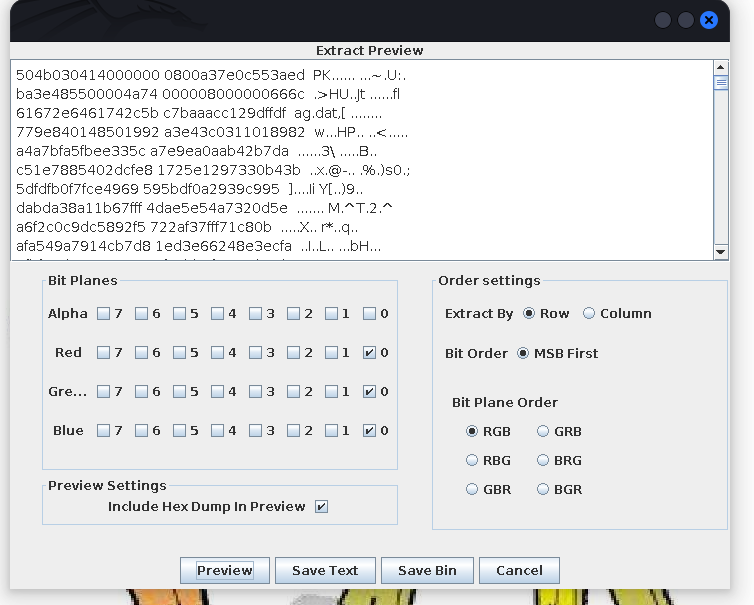Check the Alpha bit 7 checkbox
Viewport: 754px width, 605px height.
(103, 314)
